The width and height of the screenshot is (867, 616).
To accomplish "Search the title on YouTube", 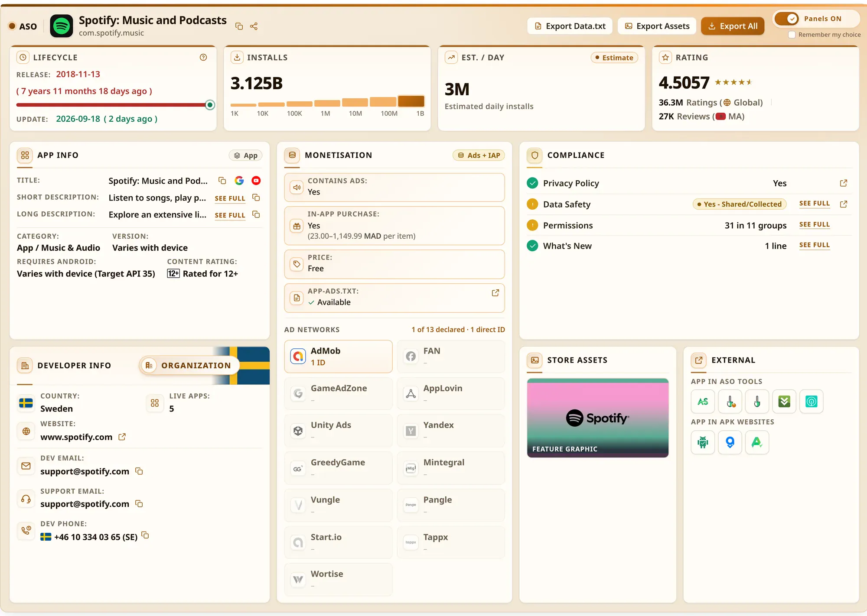I will 256,181.
